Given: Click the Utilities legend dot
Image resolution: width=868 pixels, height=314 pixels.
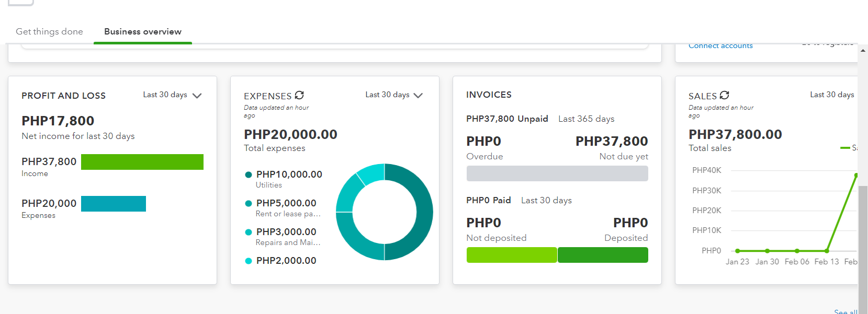Looking at the screenshot, I should point(249,175).
